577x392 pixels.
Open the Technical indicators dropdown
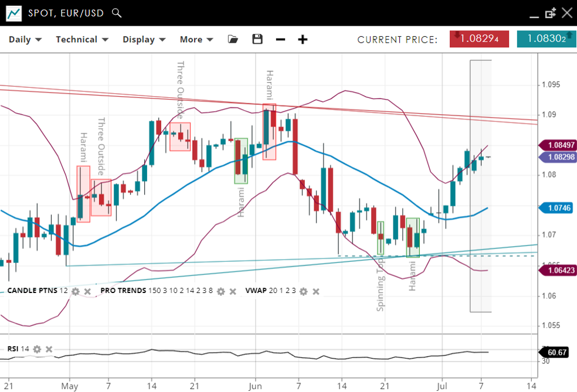pyautogui.click(x=82, y=39)
